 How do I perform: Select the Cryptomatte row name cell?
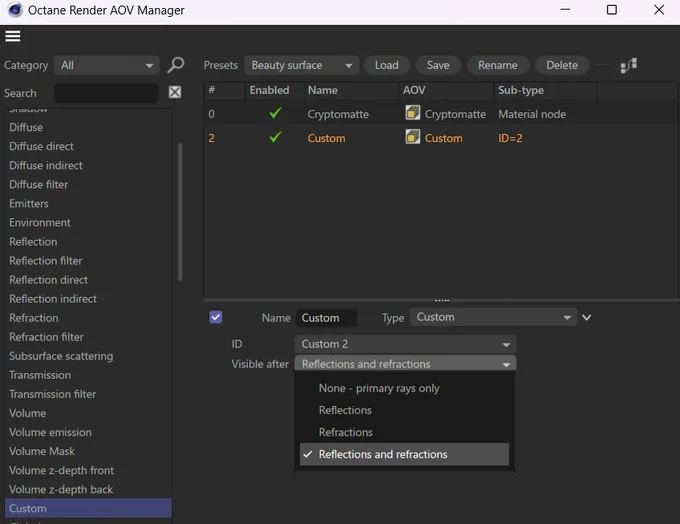(x=338, y=114)
